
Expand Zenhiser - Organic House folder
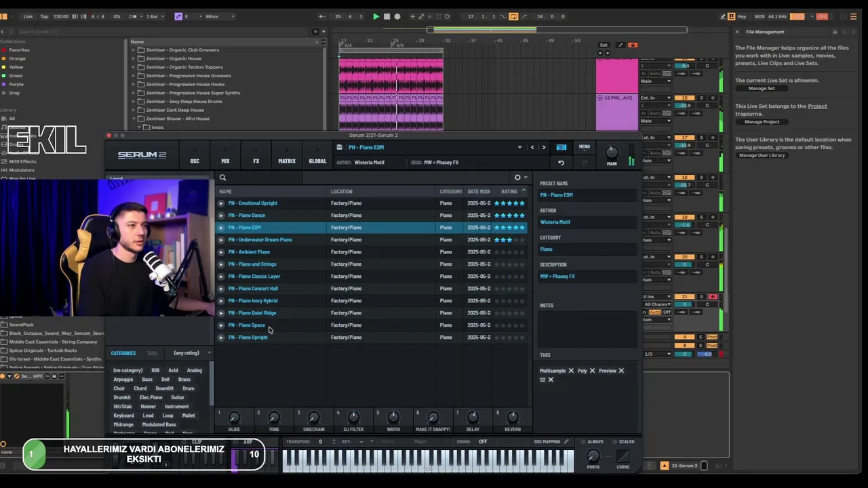pos(134,58)
